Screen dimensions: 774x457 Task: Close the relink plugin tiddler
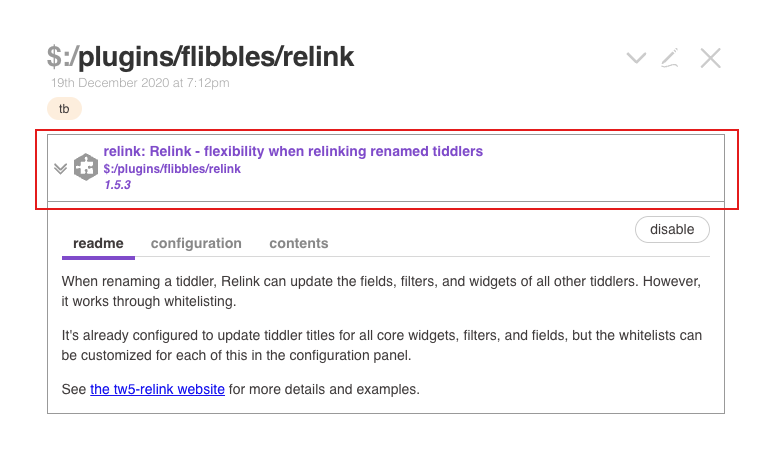[710, 58]
